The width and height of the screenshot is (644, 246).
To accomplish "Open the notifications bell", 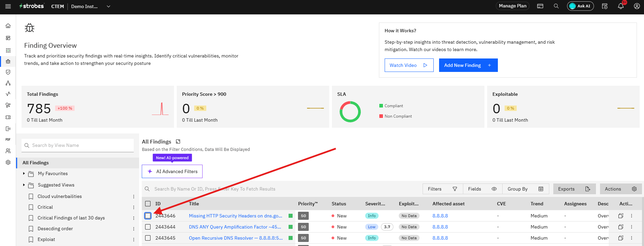I will (x=621, y=6).
